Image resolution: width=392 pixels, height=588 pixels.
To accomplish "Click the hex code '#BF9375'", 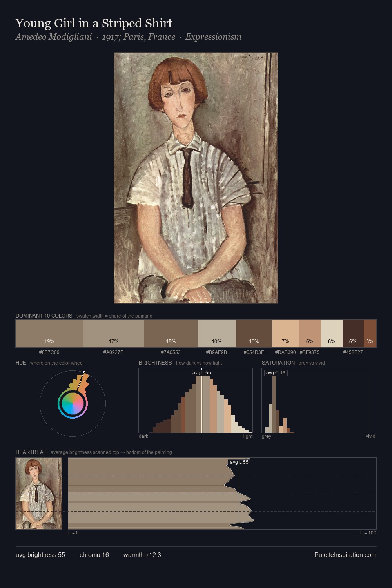I will point(310,352).
